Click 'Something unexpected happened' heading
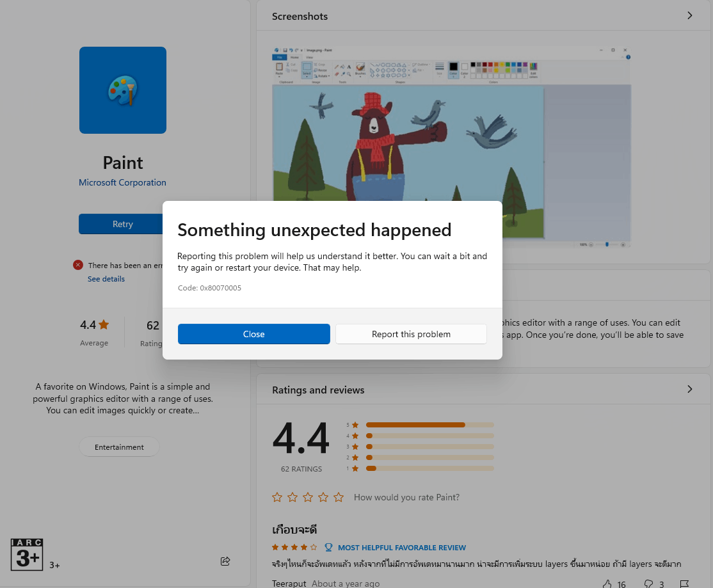The width and height of the screenshot is (713, 588). point(314,230)
